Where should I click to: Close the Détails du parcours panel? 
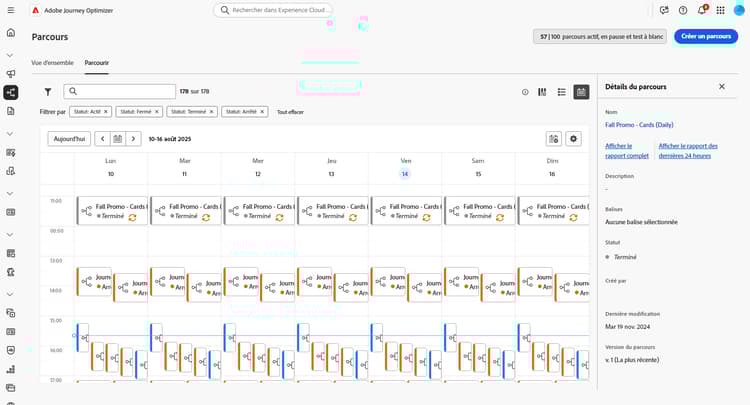pos(722,87)
